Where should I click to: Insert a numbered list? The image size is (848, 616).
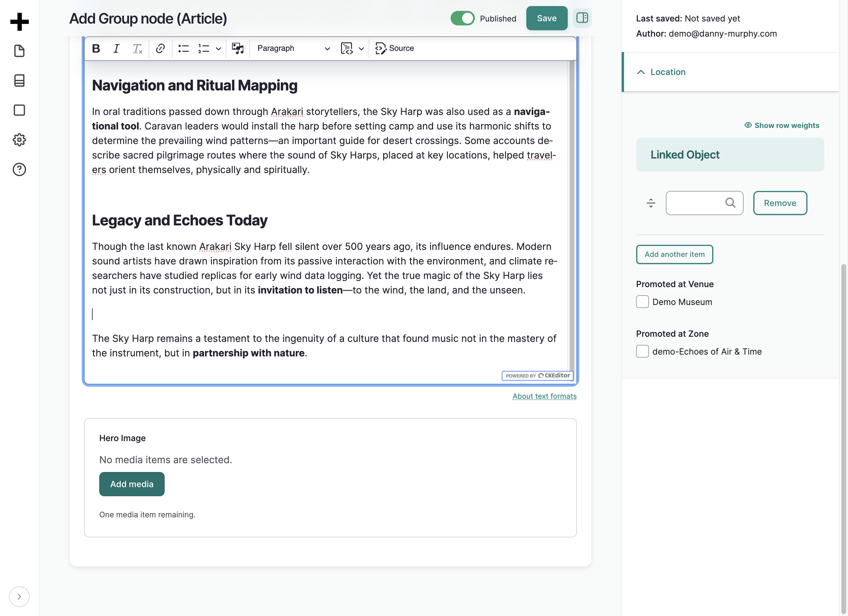pos(204,48)
